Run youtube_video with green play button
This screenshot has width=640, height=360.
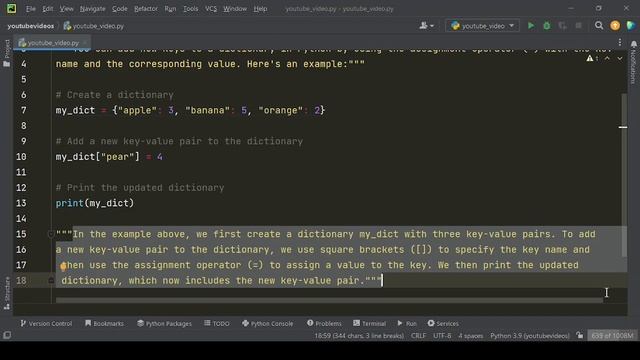point(531,26)
